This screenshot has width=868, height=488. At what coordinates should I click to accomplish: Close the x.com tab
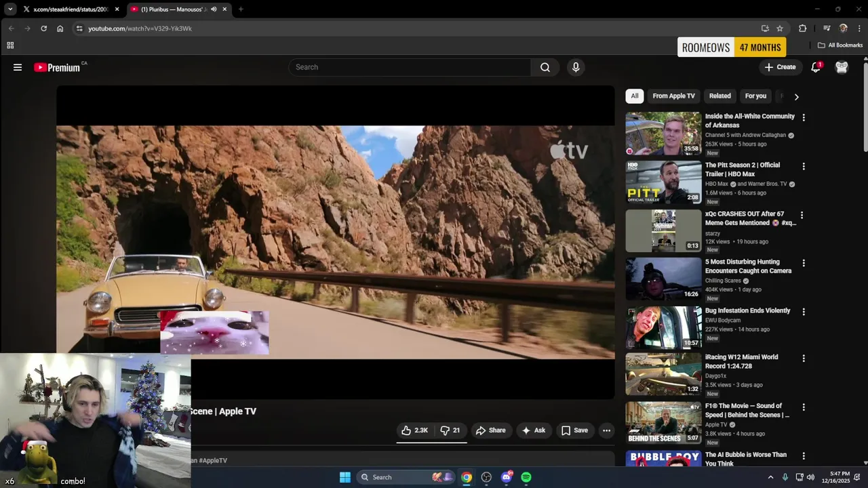point(117,9)
